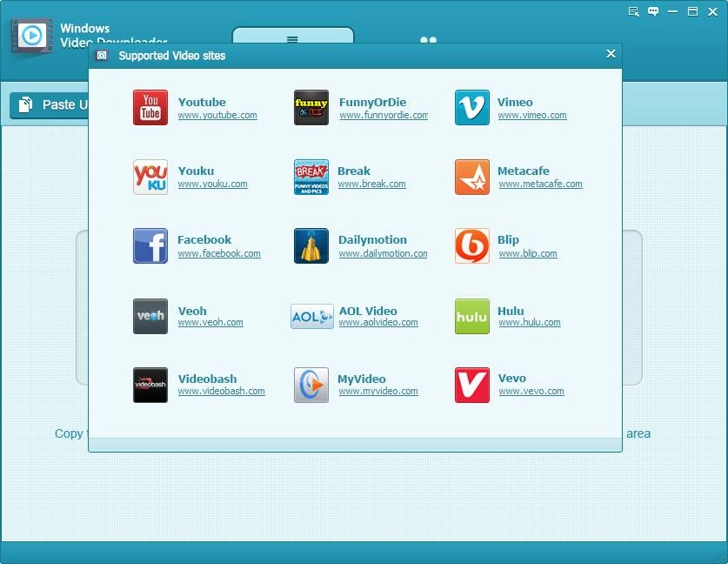The width and height of the screenshot is (728, 564).
Task: Open the www.dailymotion.com link
Action: [383, 253]
